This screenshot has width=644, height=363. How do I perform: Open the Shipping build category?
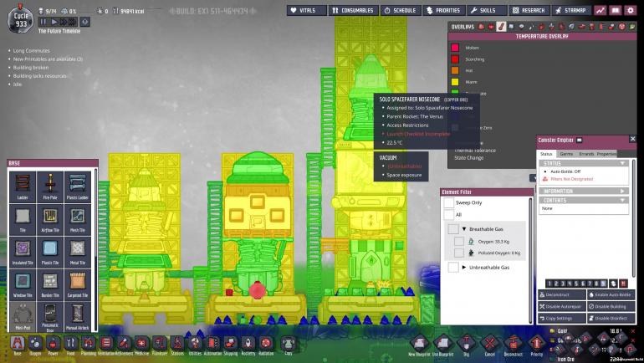tap(230, 345)
